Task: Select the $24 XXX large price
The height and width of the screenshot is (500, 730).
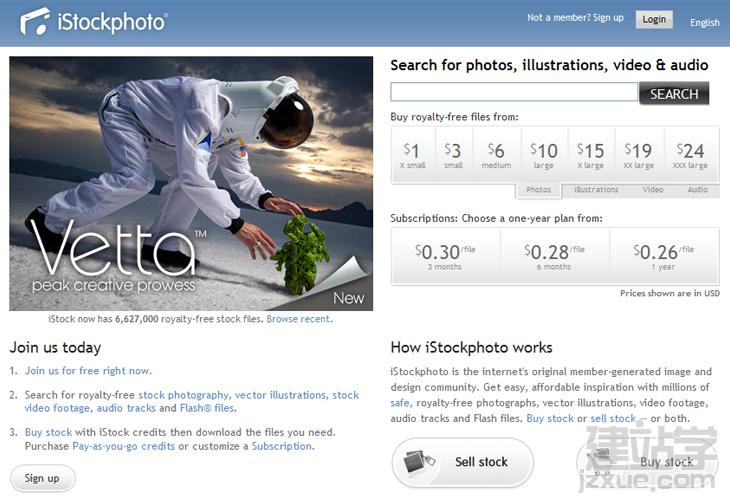Action: tap(690, 155)
